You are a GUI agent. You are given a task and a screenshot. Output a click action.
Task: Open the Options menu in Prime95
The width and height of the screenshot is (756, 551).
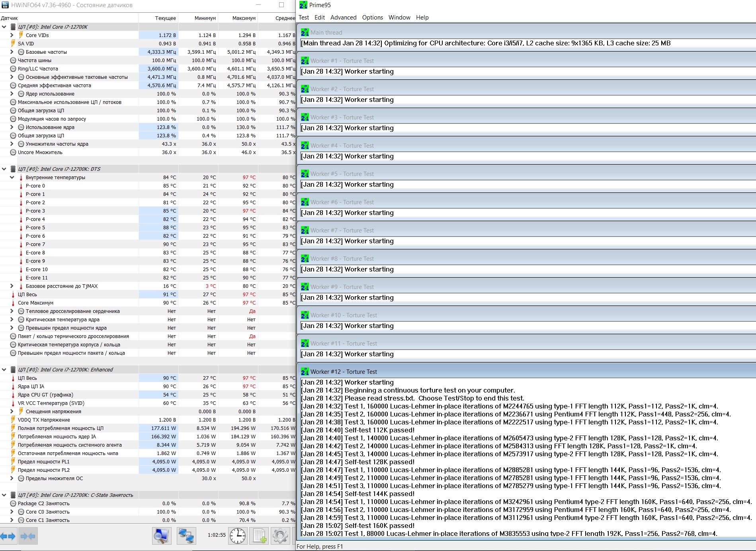(373, 18)
